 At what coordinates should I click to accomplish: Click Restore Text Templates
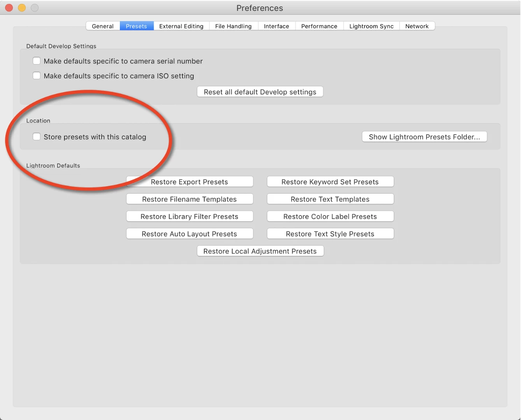[x=330, y=199]
